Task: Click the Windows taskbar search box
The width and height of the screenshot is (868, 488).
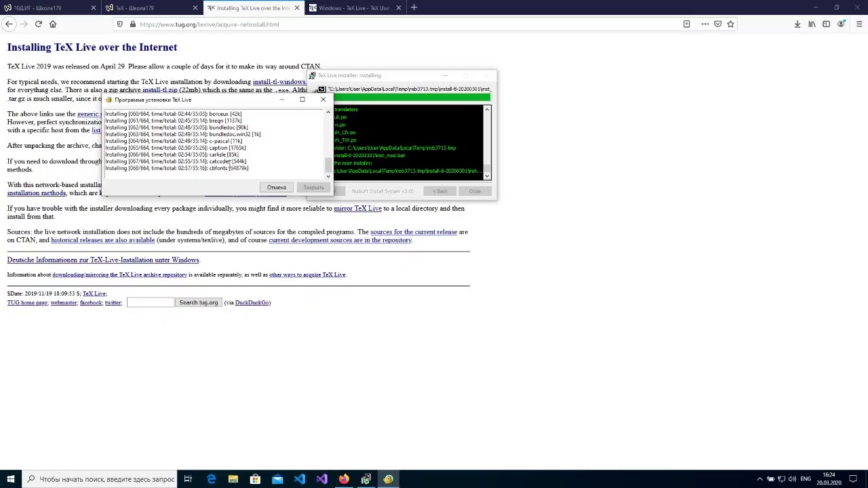Action: [x=100, y=479]
